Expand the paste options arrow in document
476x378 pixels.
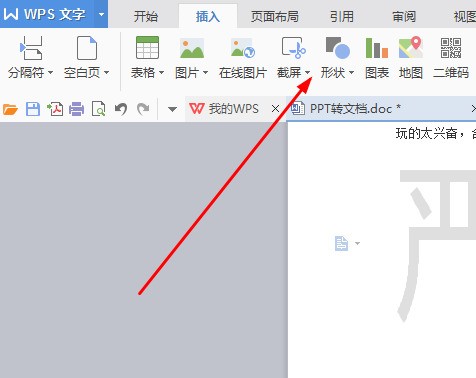(x=358, y=243)
